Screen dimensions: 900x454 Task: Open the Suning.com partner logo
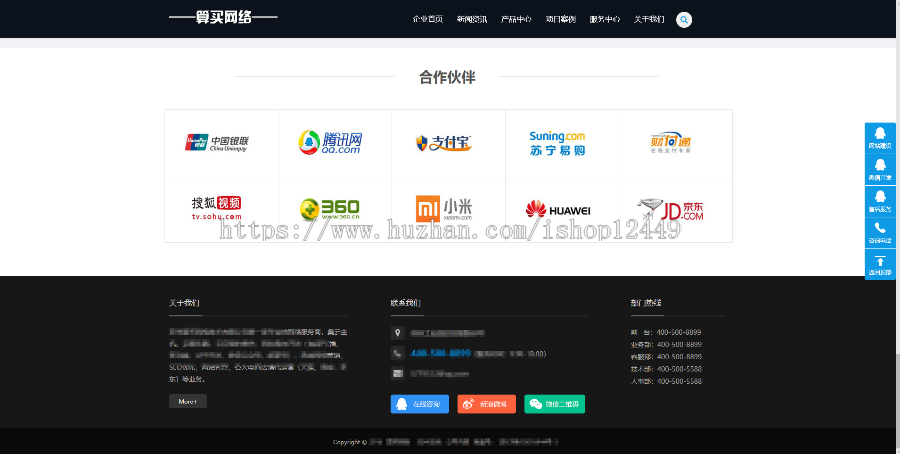[557, 143]
